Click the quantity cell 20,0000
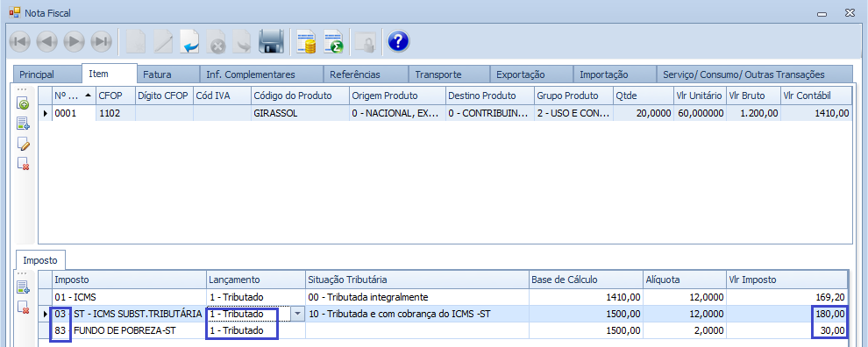The width and height of the screenshot is (868, 347). 644,113
